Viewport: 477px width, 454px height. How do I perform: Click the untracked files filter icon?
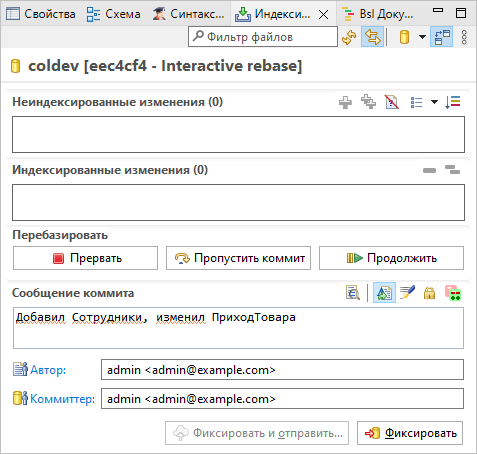tap(392, 102)
